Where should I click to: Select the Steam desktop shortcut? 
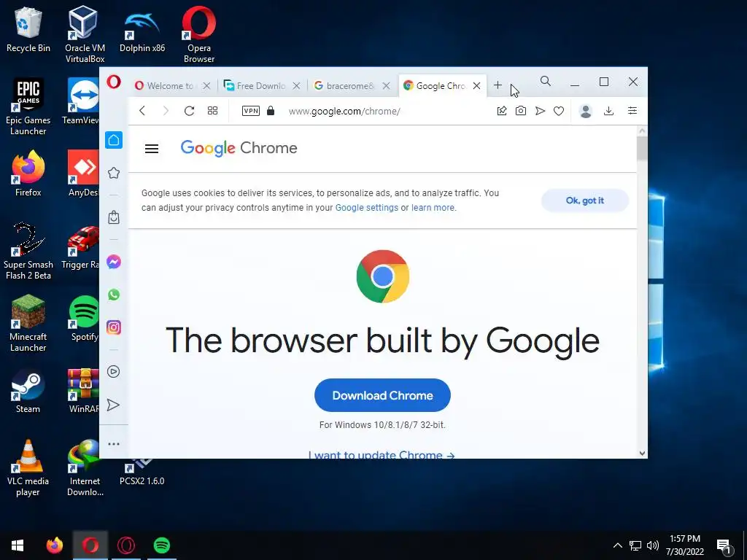[x=28, y=391]
